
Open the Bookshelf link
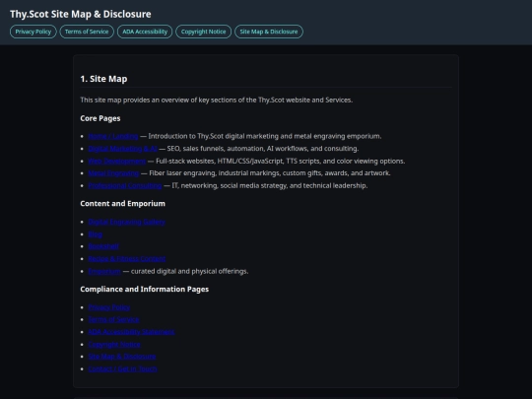click(x=103, y=246)
